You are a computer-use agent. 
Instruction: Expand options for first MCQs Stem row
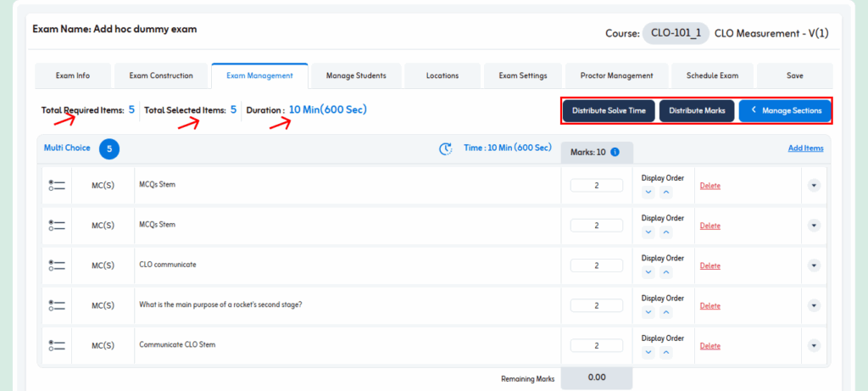point(814,185)
